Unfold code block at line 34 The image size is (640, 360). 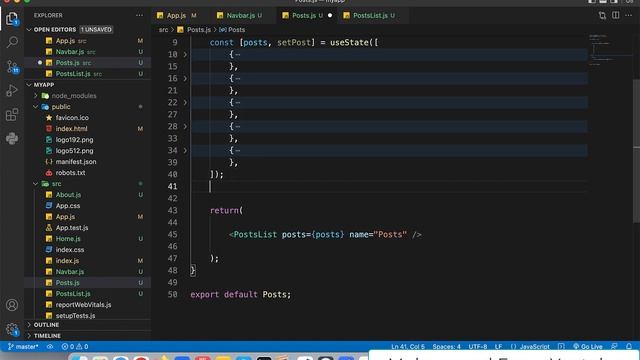pyautogui.click(x=185, y=151)
